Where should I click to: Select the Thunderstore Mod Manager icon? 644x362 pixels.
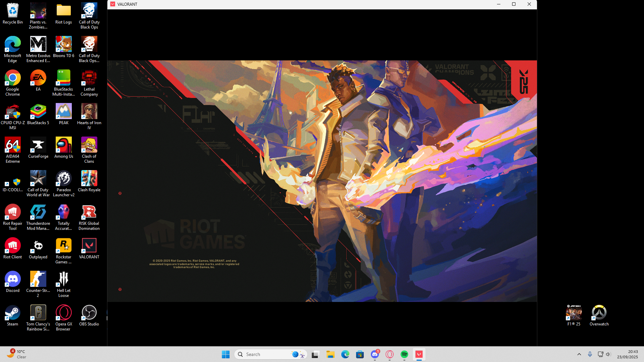[x=38, y=217]
